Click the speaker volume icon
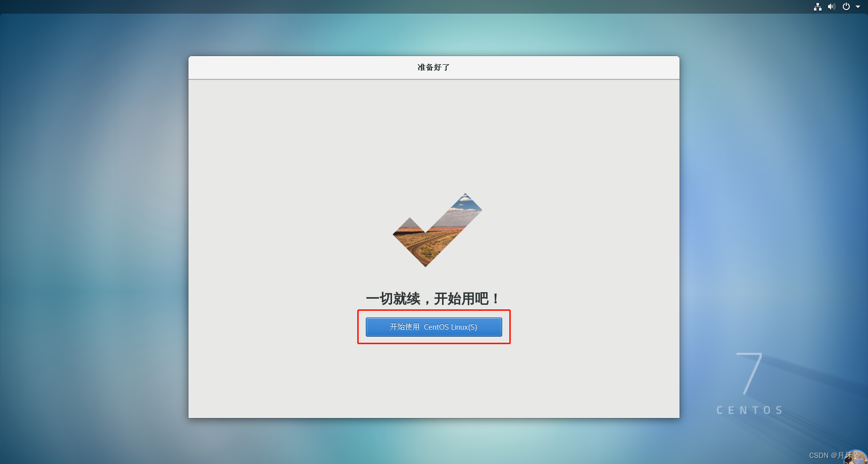The image size is (868, 464). (832, 7)
